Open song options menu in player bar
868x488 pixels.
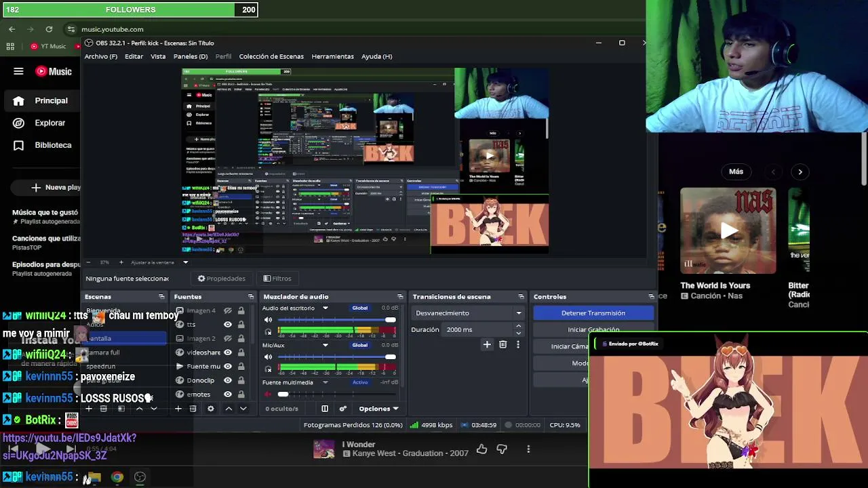528,449
